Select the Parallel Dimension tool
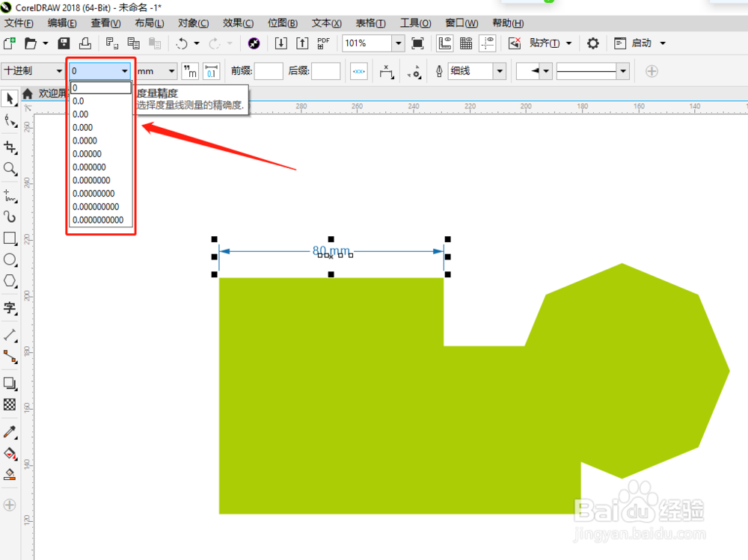The image size is (748, 560). tap(10, 336)
